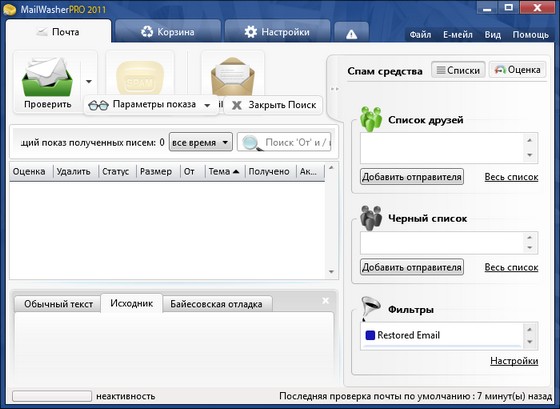Show the Списки spam tools view
The height and width of the screenshot is (409, 560).
(x=458, y=70)
